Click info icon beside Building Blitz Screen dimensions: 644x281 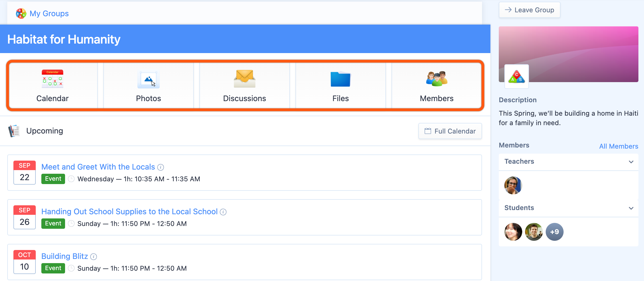click(x=94, y=257)
